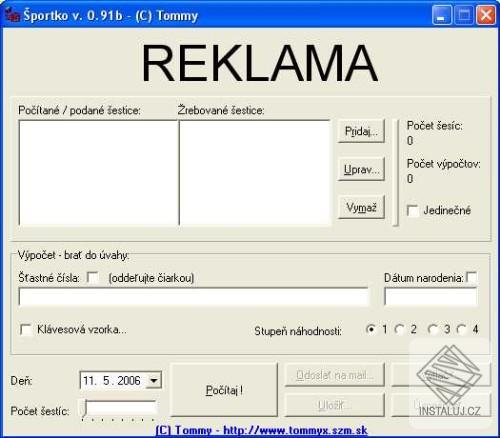Click the Pridaj... button
Screen dimensions: 500x438
point(361,131)
